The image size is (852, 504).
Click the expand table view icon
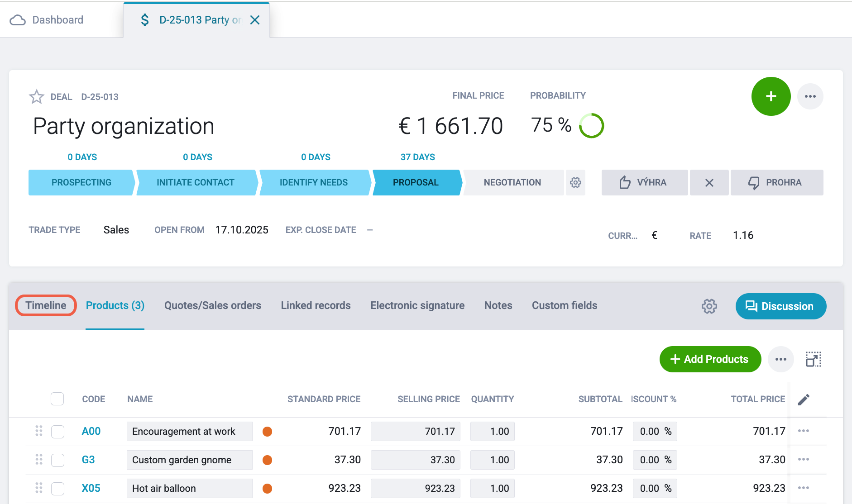[814, 359]
